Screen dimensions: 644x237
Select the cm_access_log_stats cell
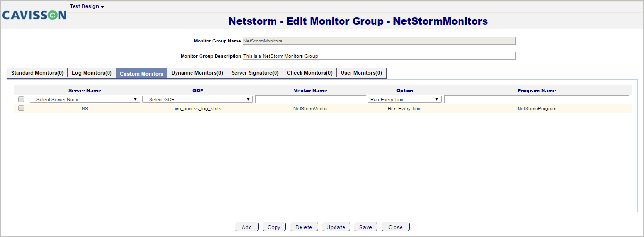(x=198, y=109)
